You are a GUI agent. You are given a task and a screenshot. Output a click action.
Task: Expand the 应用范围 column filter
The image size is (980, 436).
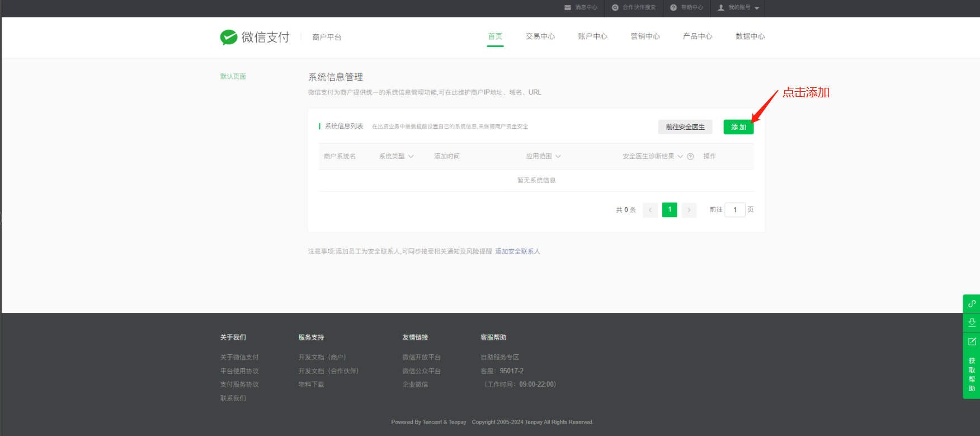click(558, 157)
